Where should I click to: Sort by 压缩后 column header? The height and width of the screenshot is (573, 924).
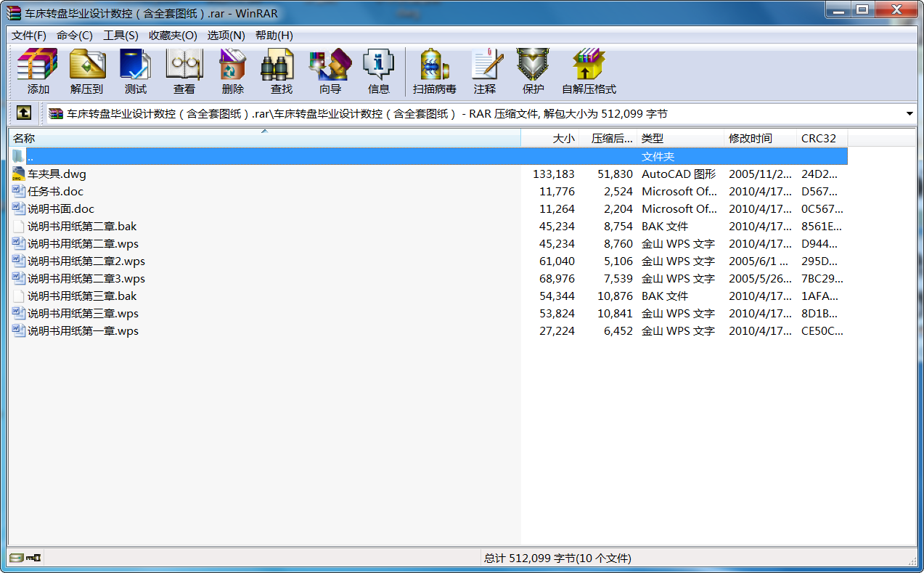coord(608,138)
